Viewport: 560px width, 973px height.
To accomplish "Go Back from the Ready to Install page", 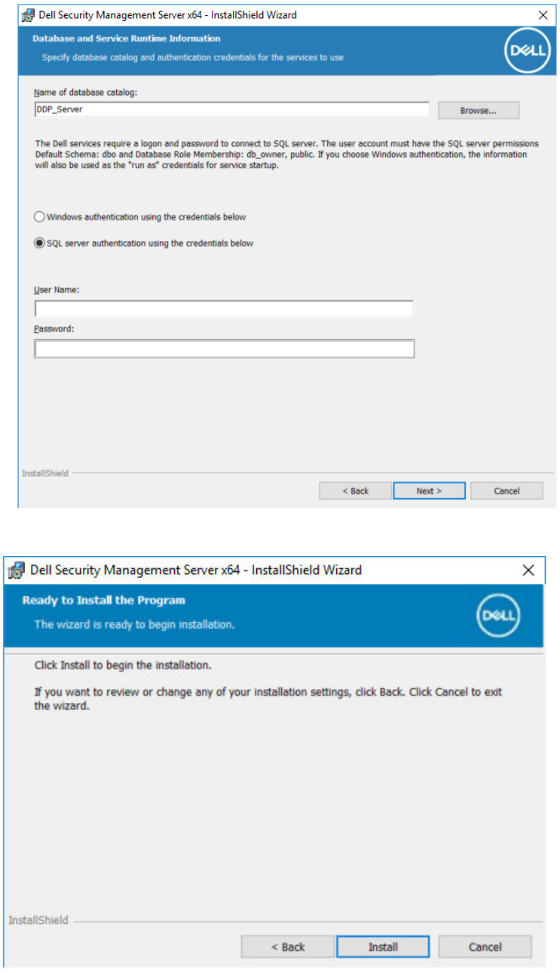I will point(288,947).
